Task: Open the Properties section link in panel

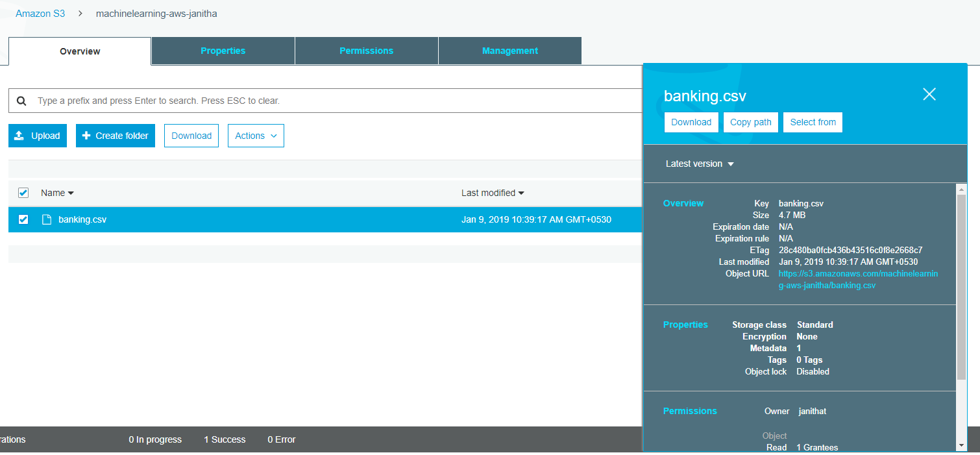Action: point(685,325)
